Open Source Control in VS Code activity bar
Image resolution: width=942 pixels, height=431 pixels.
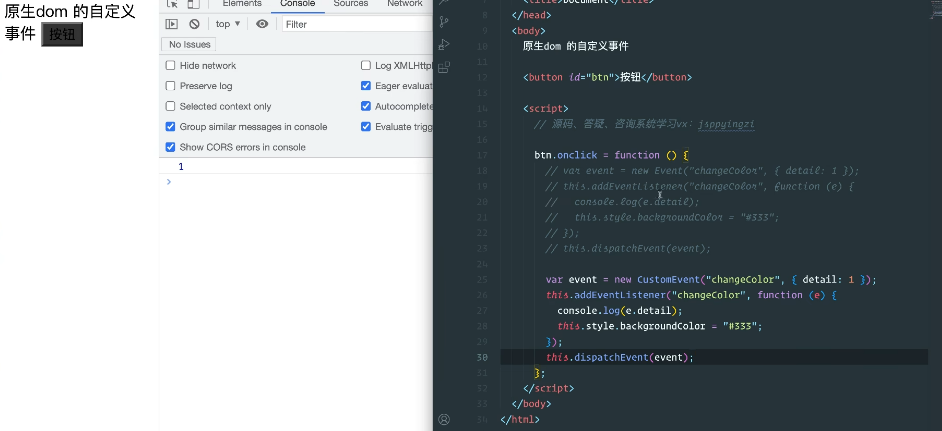[x=444, y=22]
